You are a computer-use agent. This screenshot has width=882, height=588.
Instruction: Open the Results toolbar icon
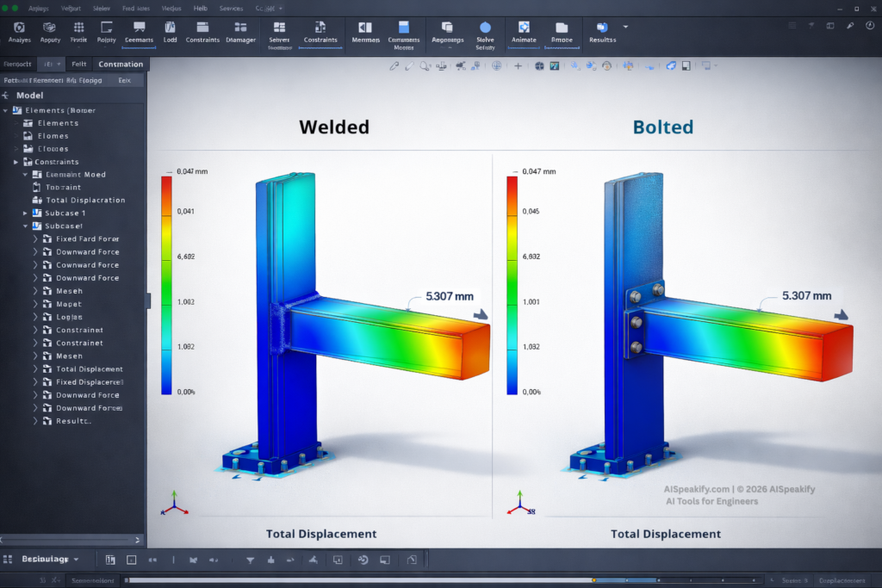[602, 32]
